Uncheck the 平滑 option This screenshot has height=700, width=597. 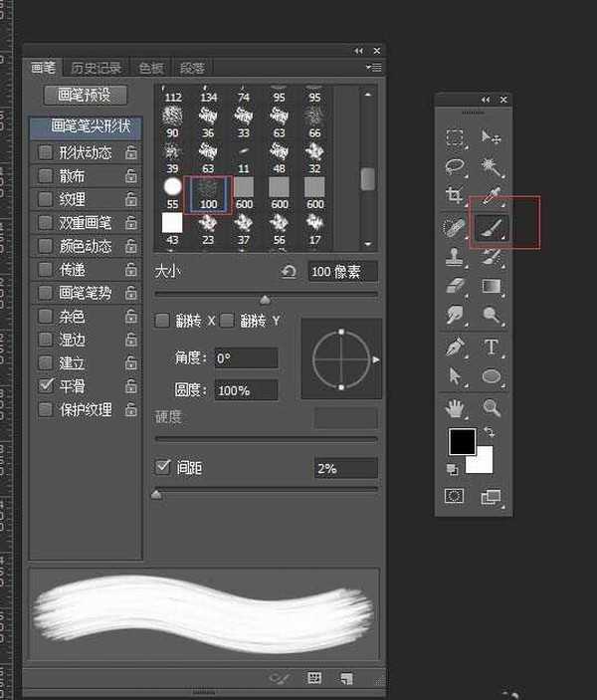pyautogui.click(x=46, y=385)
